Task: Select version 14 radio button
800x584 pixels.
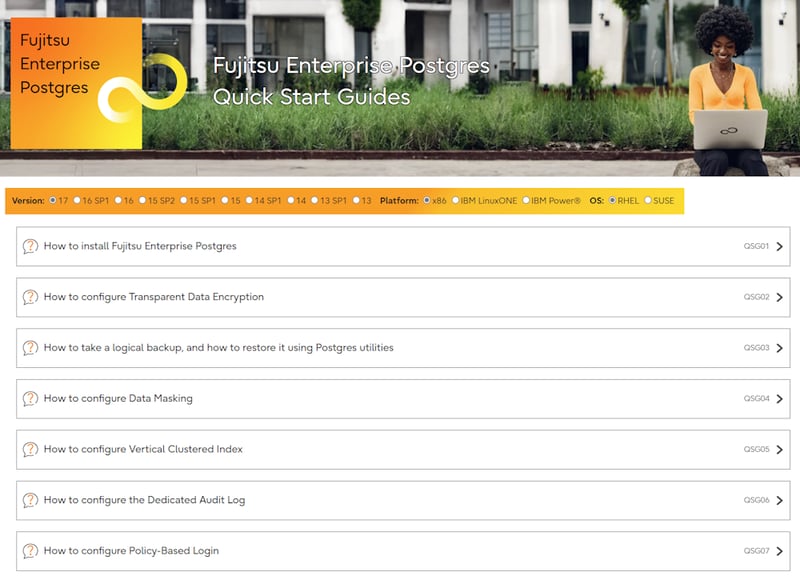Action: pos(291,200)
